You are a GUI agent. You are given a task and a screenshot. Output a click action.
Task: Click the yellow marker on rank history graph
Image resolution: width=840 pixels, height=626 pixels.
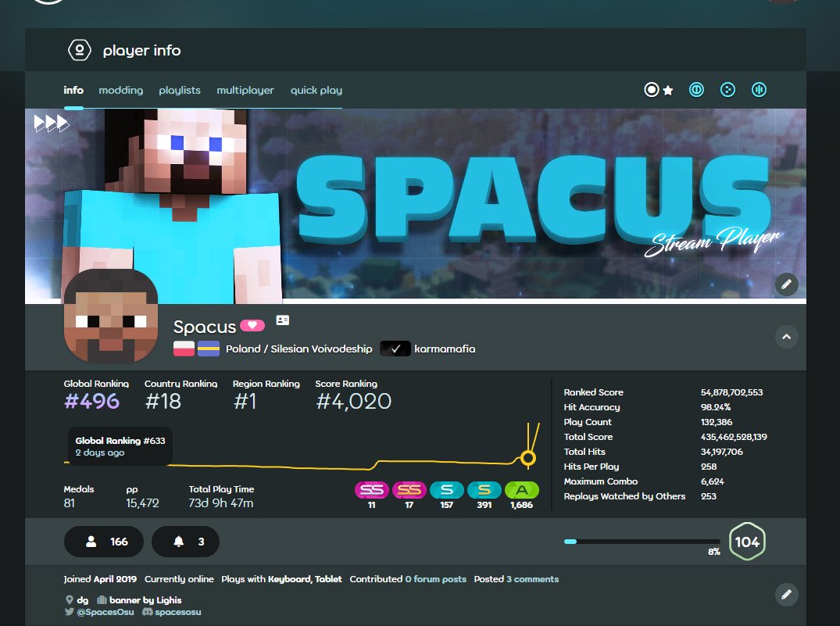527,458
